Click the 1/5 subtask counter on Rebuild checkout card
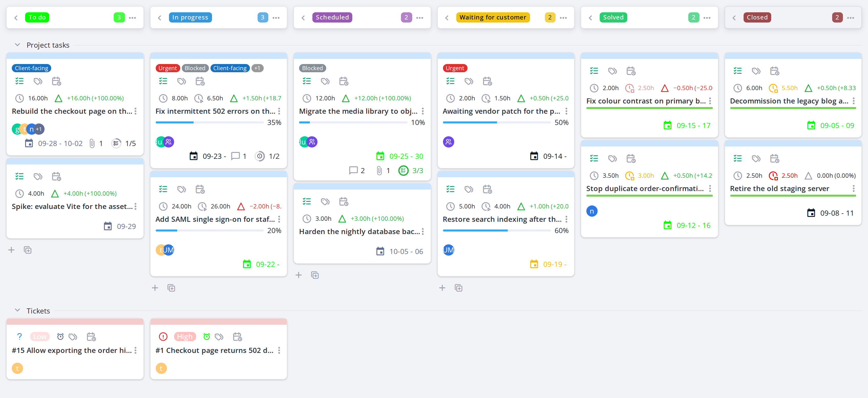 (x=124, y=144)
